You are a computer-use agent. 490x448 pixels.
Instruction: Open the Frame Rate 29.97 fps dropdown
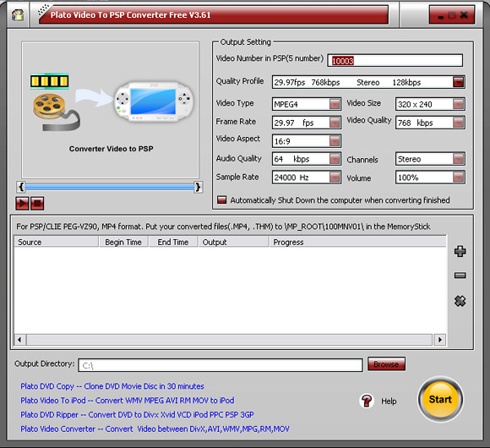coord(335,123)
